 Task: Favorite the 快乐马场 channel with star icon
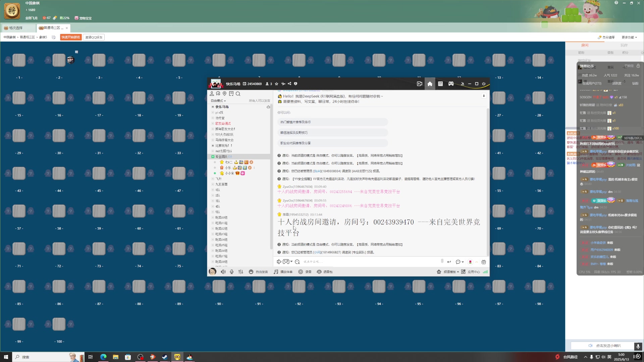[x=276, y=84]
